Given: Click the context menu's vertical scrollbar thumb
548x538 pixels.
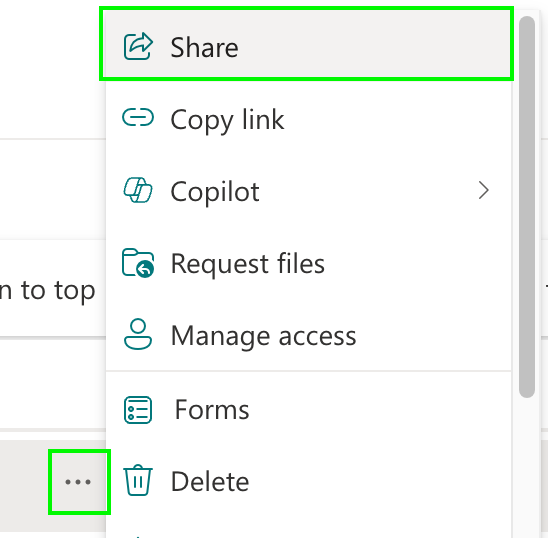Looking at the screenshot, I should (527, 207).
